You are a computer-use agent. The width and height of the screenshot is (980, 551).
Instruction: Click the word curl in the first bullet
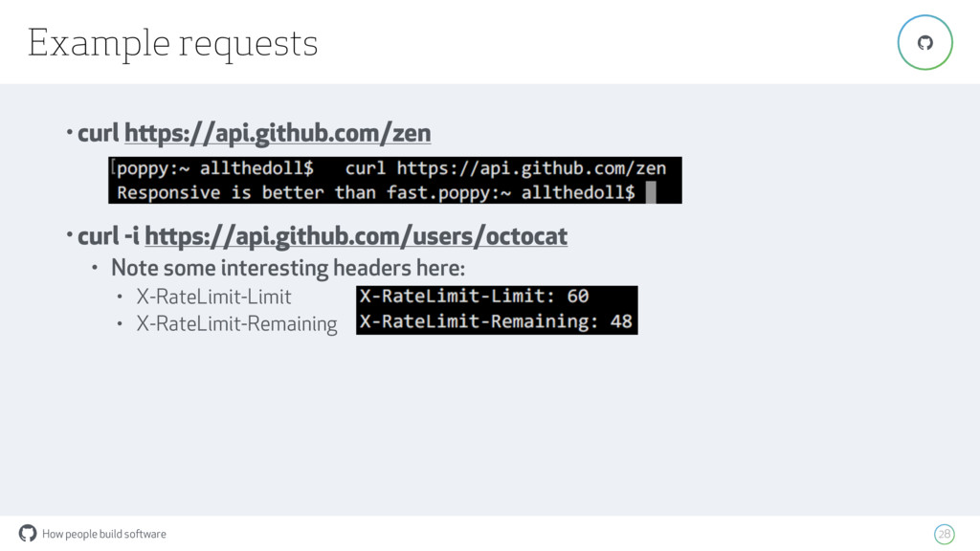click(99, 133)
